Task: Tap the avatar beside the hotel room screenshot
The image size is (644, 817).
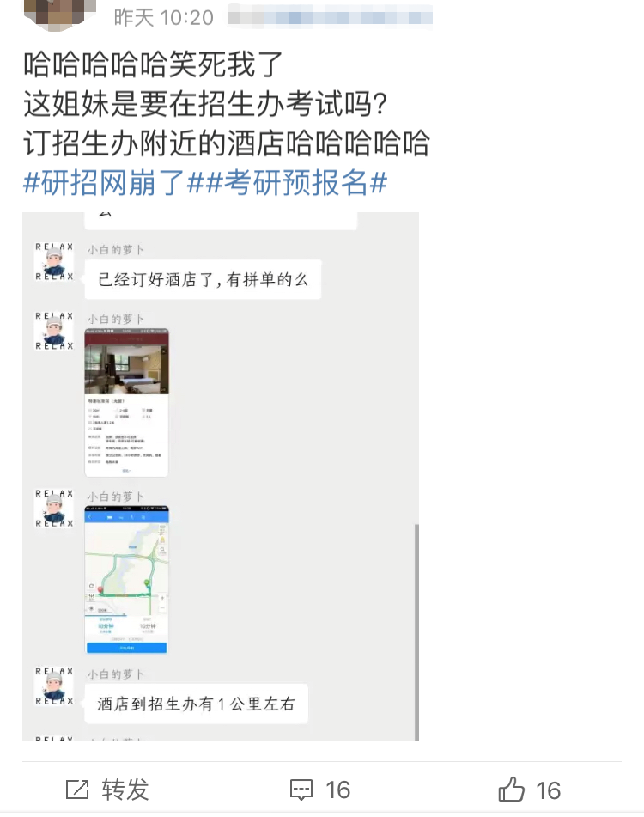Action: (x=54, y=331)
